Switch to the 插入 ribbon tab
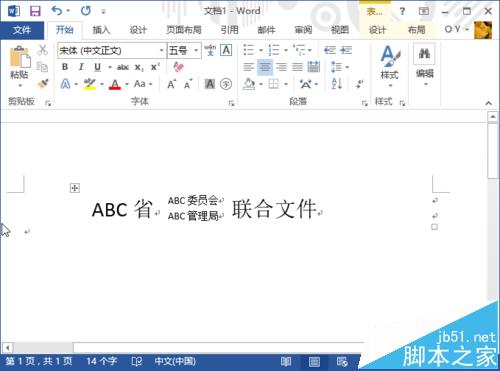Image resolution: width=500 pixels, height=371 pixels. click(x=101, y=30)
